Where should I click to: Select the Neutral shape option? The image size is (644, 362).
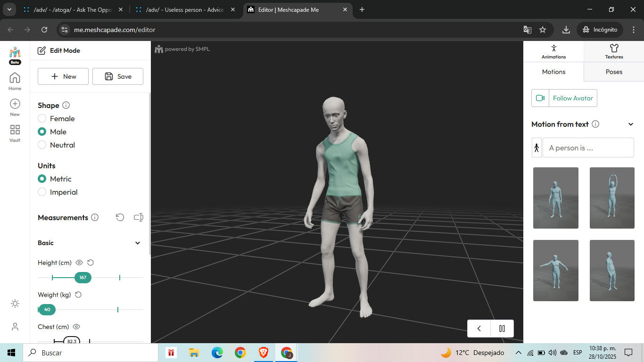[x=42, y=145]
